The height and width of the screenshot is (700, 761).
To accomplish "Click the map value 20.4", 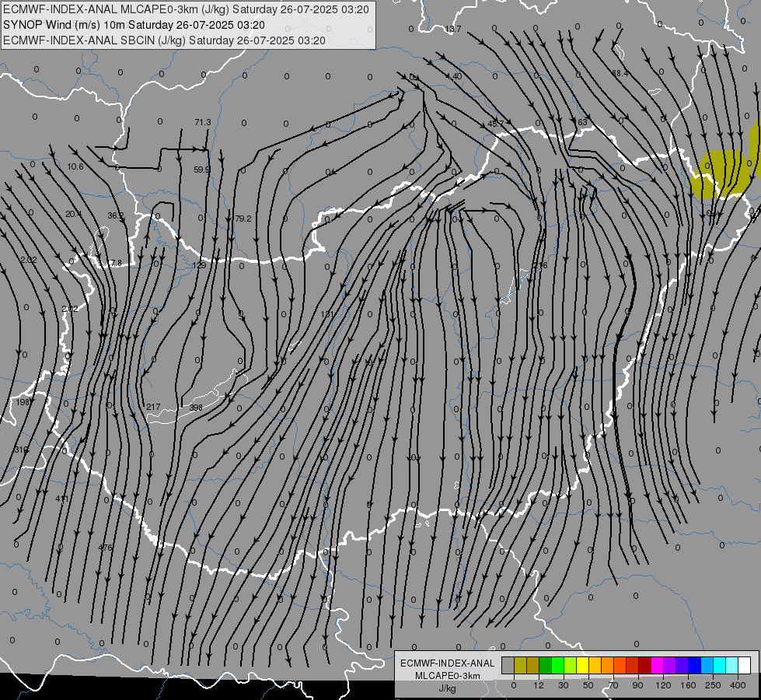I will pyautogui.click(x=74, y=214).
